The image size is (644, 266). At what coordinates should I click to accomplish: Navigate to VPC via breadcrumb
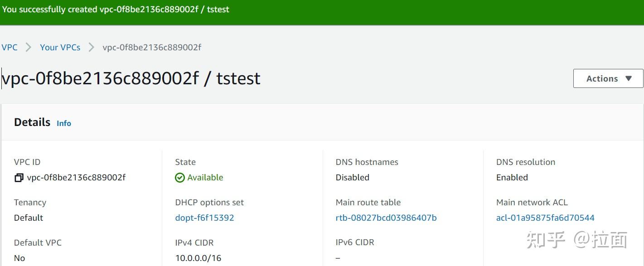pos(10,47)
